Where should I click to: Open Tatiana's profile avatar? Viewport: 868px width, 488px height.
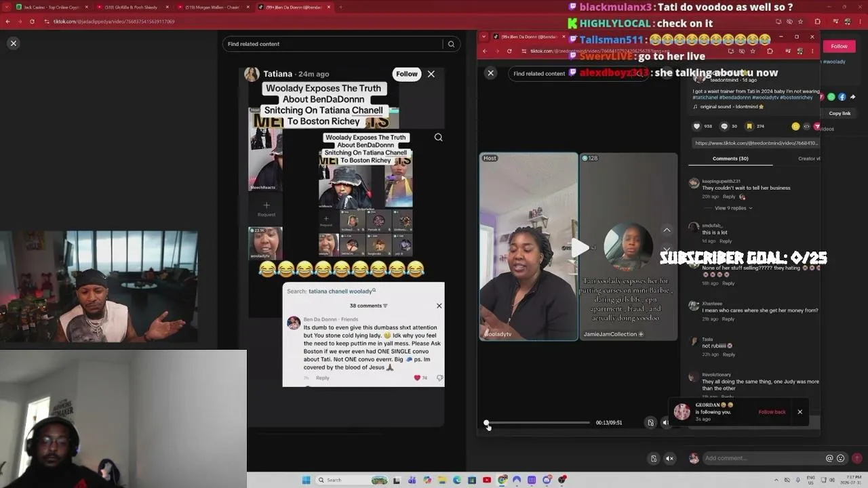252,74
